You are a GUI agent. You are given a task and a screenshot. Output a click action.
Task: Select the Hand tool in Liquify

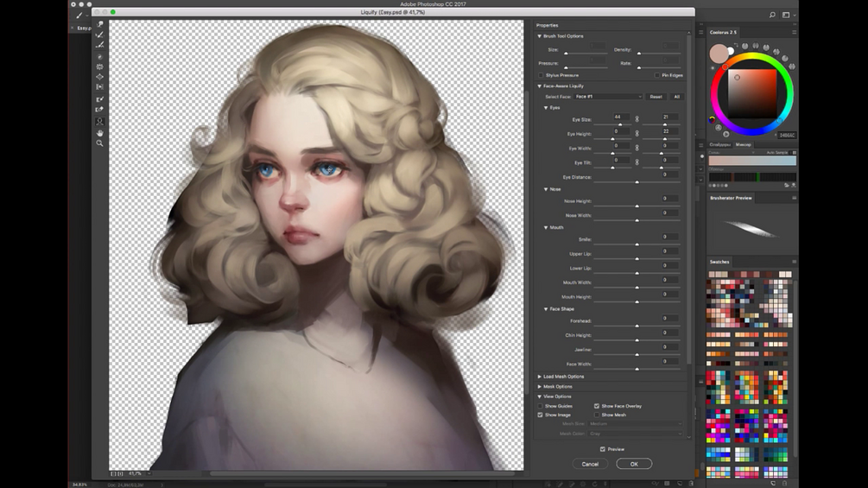tap(99, 133)
